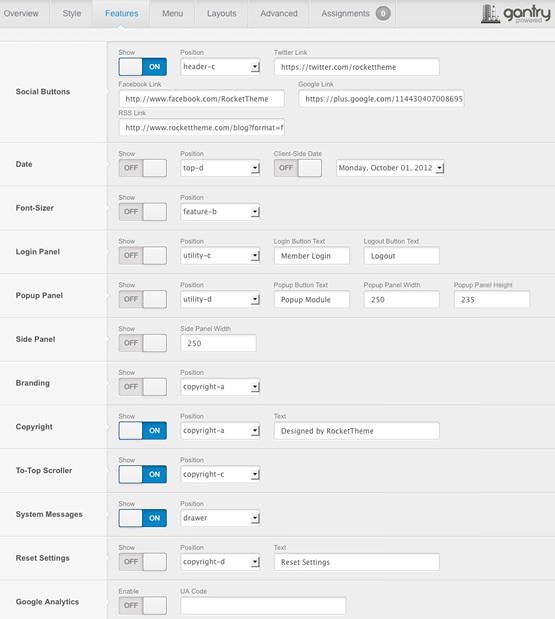Viewport: 555px width, 619px height.
Task: Click the RSS Link input field
Action: (201, 128)
